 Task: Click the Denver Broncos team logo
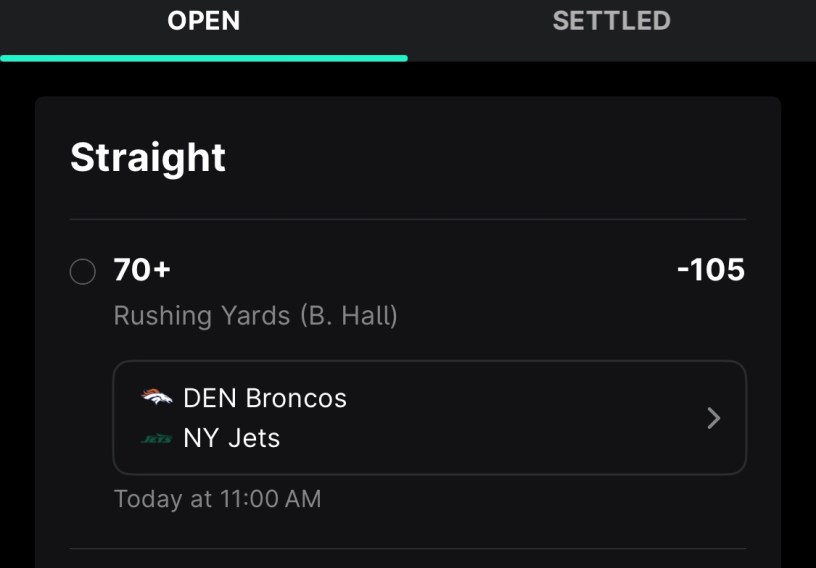point(157,397)
